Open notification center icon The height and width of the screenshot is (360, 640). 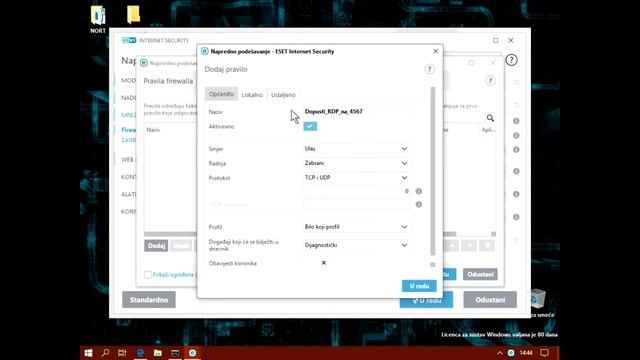coord(544,353)
